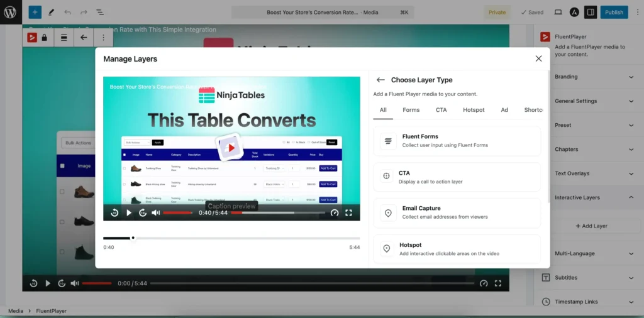The width and height of the screenshot is (644, 318).
Task: Play the modal preview video
Action: point(129,212)
